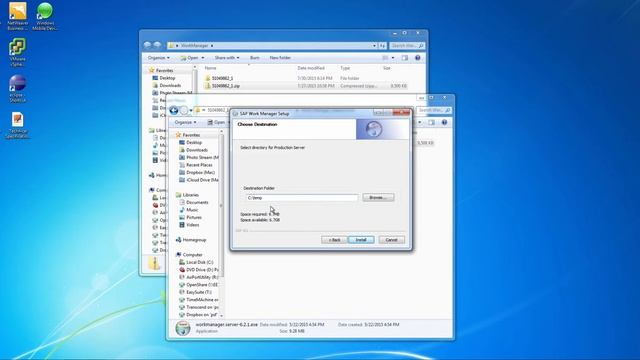Open Share with menu in WorkManager window
Image resolution: width=640 pixels, height=360 pixels.
coord(227,58)
